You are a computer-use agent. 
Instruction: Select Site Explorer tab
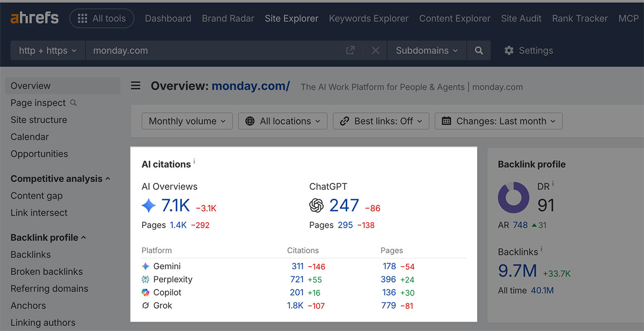pyautogui.click(x=291, y=18)
